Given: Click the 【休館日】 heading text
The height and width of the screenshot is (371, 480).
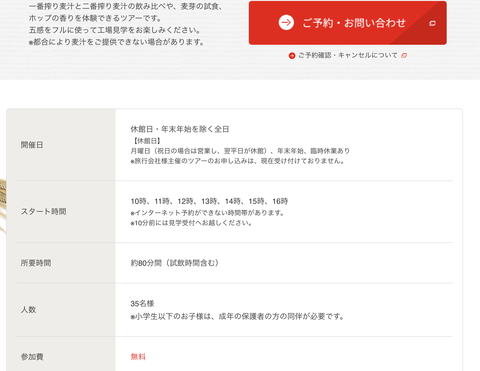Looking at the screenshot, I should pos(146,141).
